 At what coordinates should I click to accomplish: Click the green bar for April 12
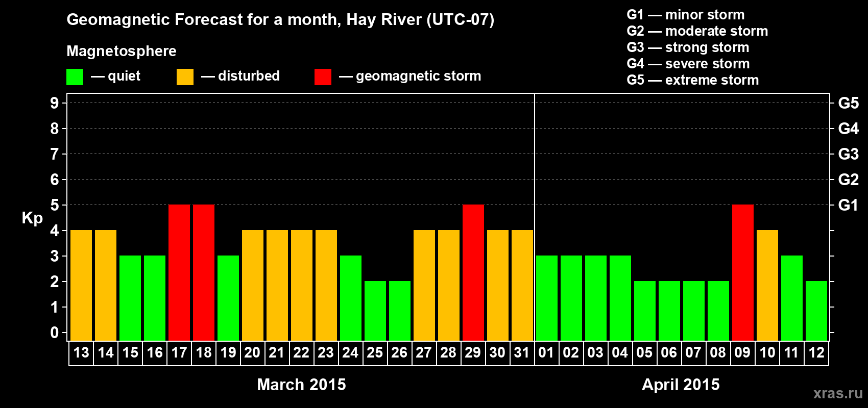coord(816,311)
